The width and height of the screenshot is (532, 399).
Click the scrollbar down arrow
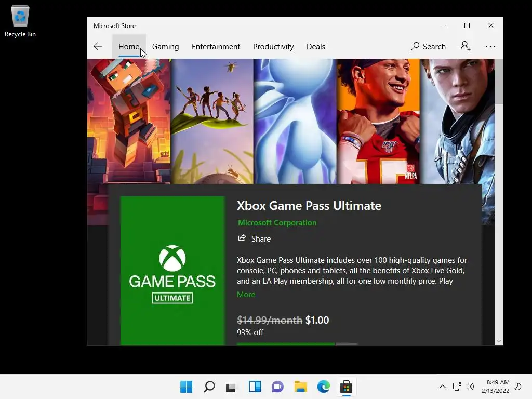[498, 341]
